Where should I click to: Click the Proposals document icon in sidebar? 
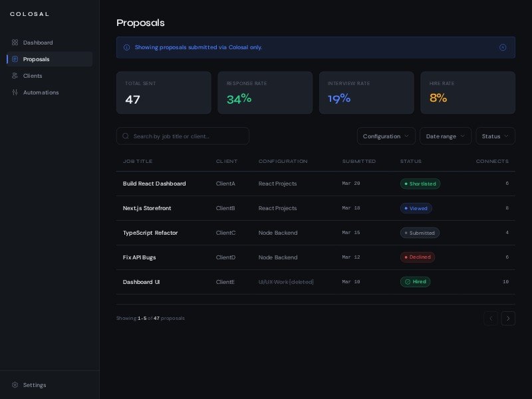[x=15, y=59]
